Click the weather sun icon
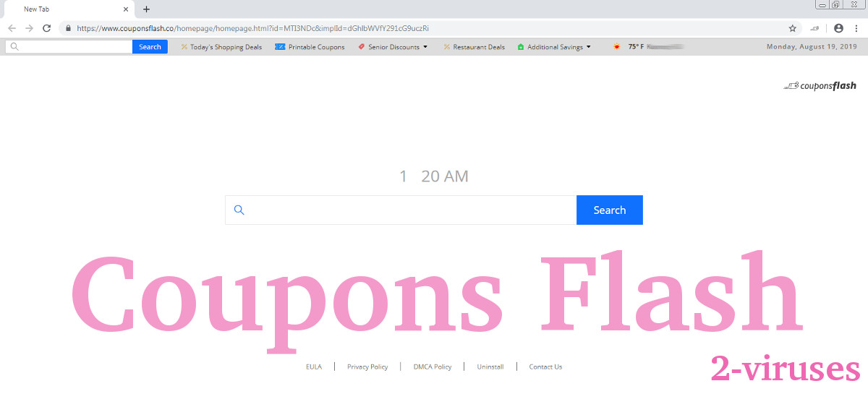The height and width of the screenshot is (394, 868). pos(617,47)
